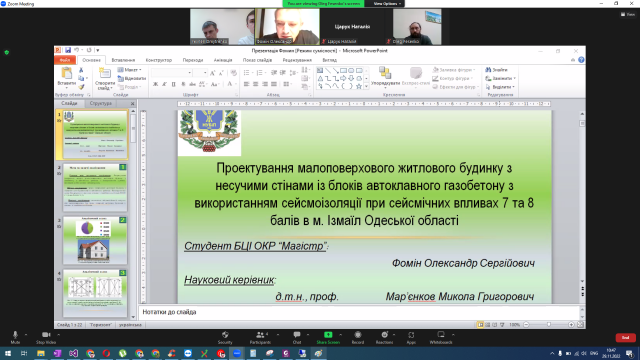The height and width of the screenshot is (360, 640).
Task: Open the Файл (File) tab
Action: pyautogui.click(x=65, y=60)
